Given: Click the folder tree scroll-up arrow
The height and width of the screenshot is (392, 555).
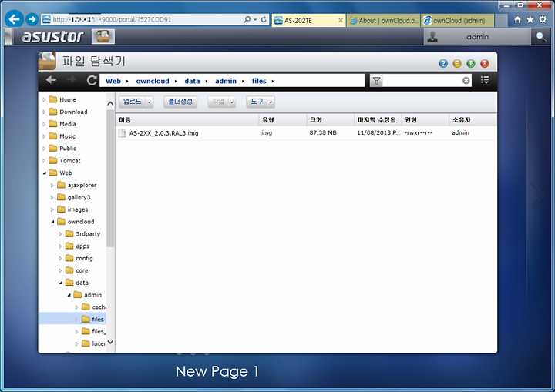Looking at the screenshot, I should [110, 104].
